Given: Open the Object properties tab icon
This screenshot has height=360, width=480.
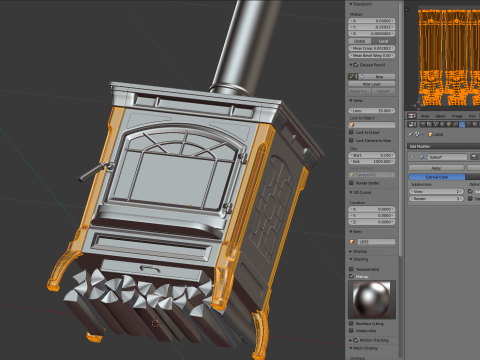Looking at the screenshot, I should [449, 124].
